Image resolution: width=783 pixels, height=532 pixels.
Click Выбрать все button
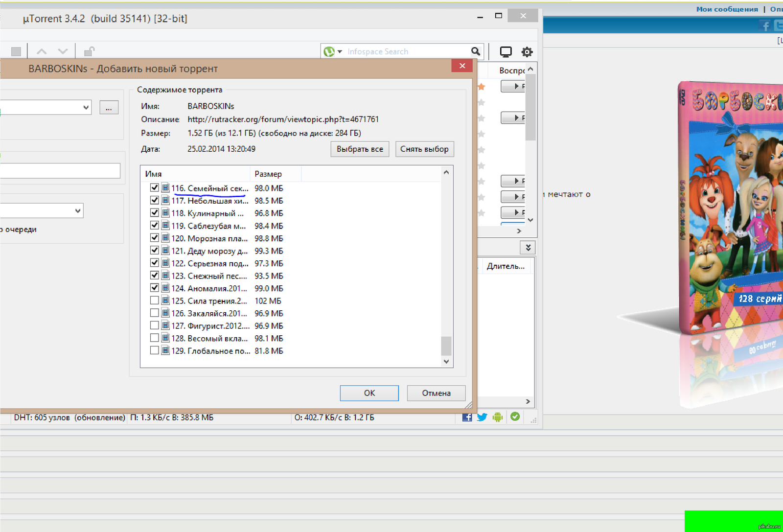[x=360, y=149]
